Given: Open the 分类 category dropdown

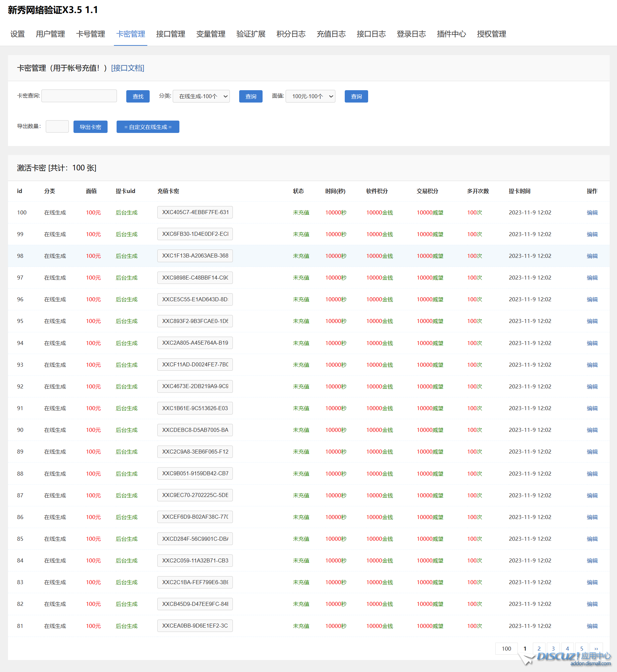Looking at the screenshot, I should tap(201, 97).
